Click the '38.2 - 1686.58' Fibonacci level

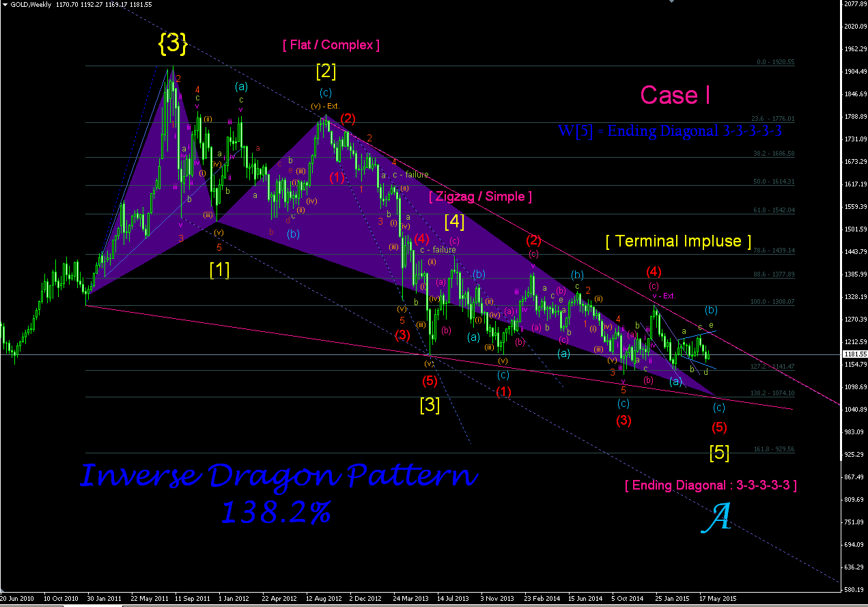pyautogui.click(x=773, y=154)
